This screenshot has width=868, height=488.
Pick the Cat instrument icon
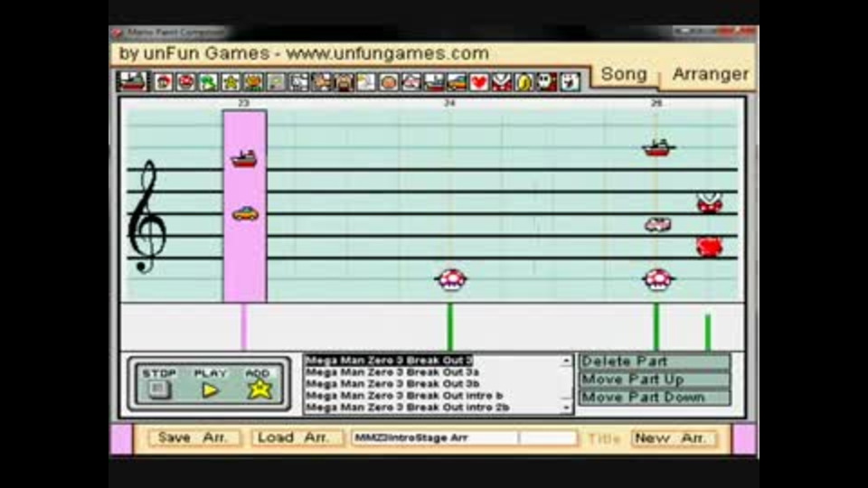coord(322,82)
